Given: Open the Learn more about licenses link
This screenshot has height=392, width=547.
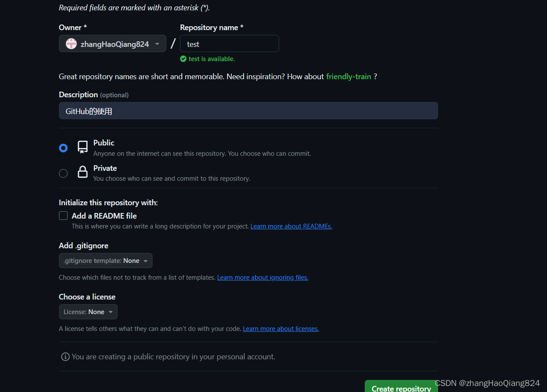Looking at the screenshot, I should 281,329.
